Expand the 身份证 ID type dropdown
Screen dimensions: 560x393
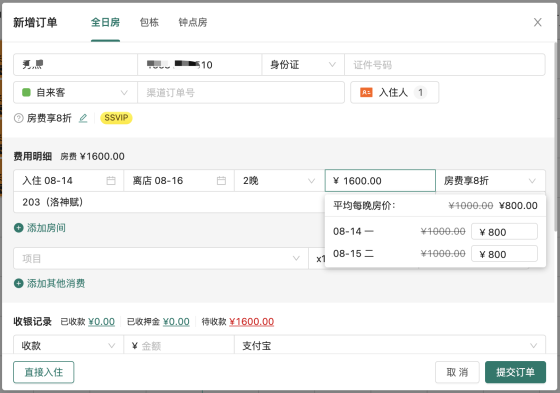pyautogui.click(x=303, y=65)
